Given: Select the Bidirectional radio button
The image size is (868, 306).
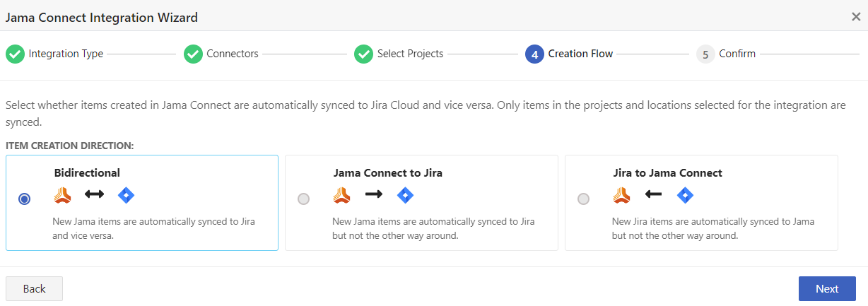Looking at the screenshot, I should (25, 199).
